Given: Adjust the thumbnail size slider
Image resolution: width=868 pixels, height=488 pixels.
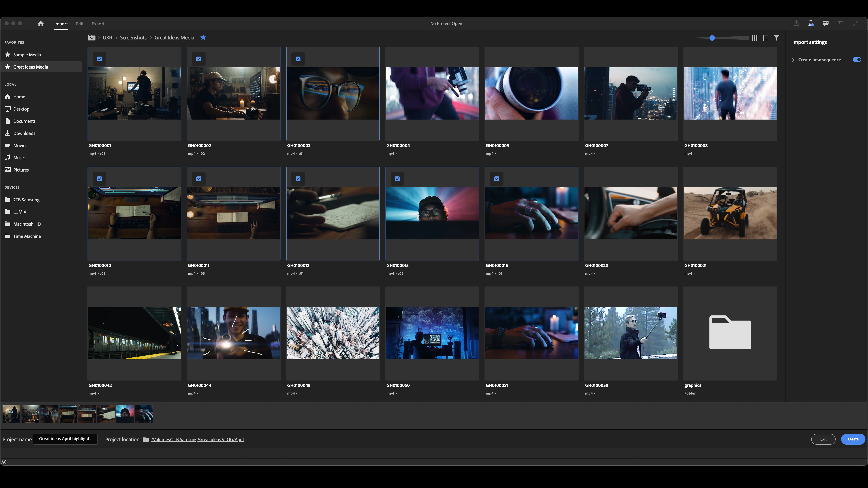Looking at the screenshot, I should tap(712, 38).
